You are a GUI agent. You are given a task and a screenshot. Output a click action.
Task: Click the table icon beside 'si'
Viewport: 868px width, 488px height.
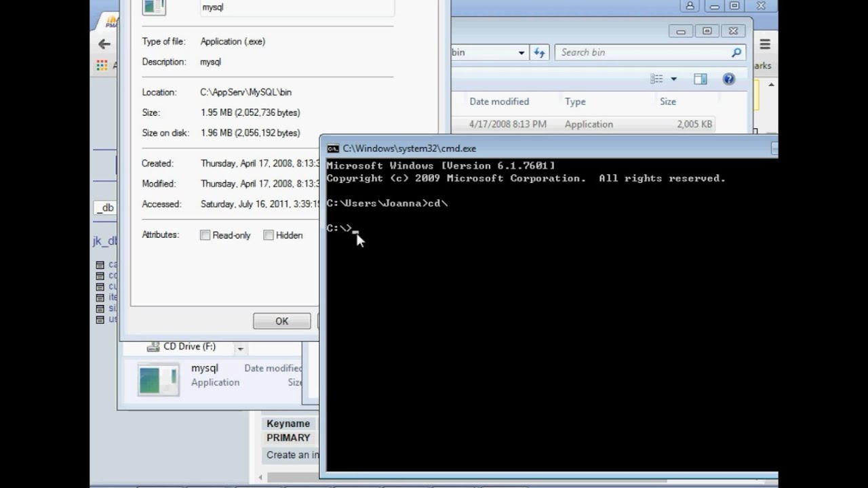pos(100,308)
